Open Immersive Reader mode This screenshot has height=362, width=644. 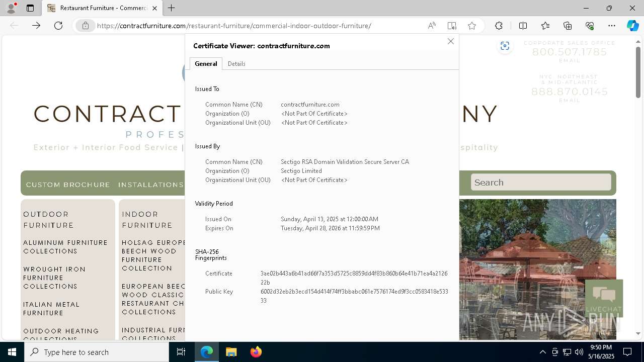[452, 26]
